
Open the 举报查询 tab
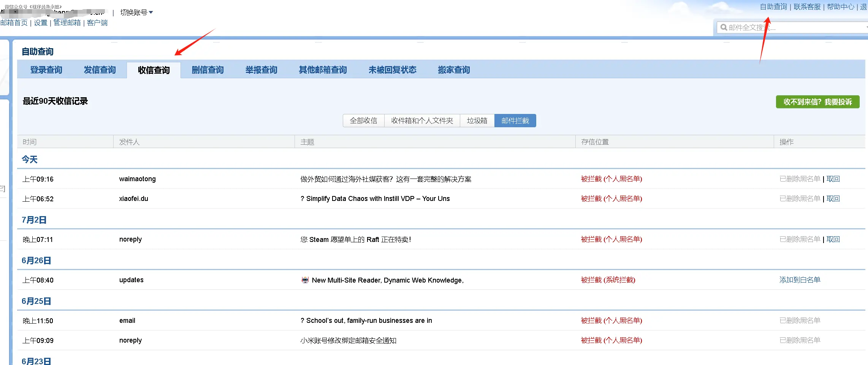click(x=261, y=70)
